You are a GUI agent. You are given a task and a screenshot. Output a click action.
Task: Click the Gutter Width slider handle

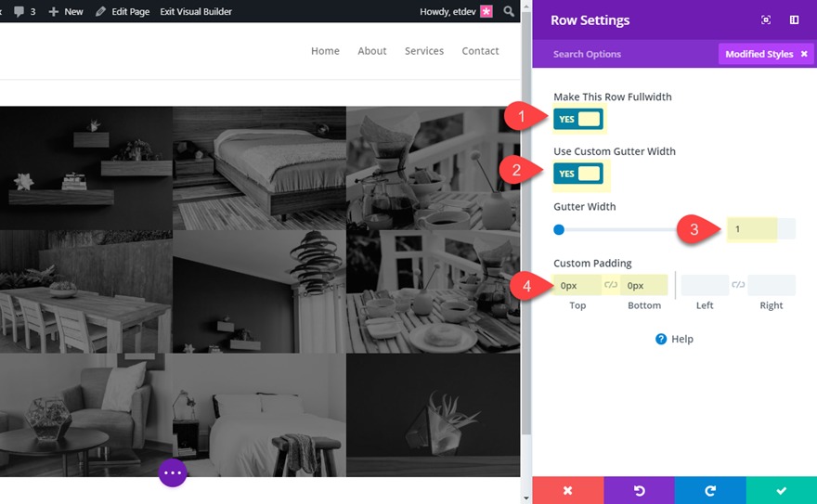coord(559,229)
